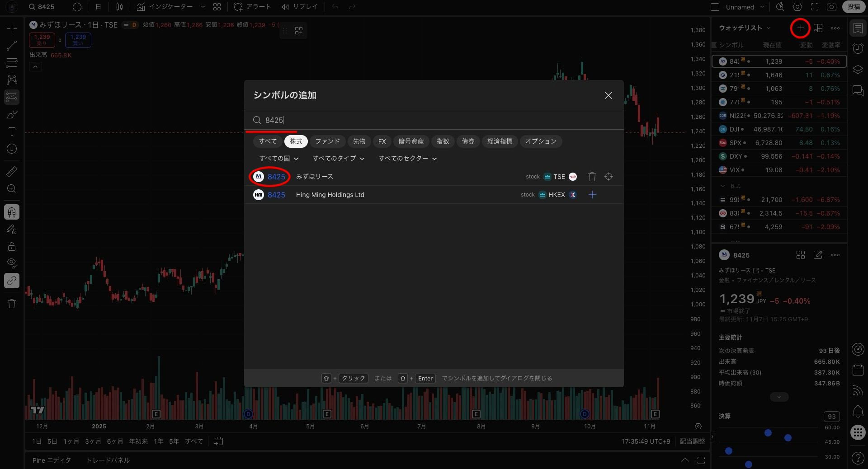Close the シンボルの追加 dialog
Viewport: 868px width, 469px height.
coord(608,95)
